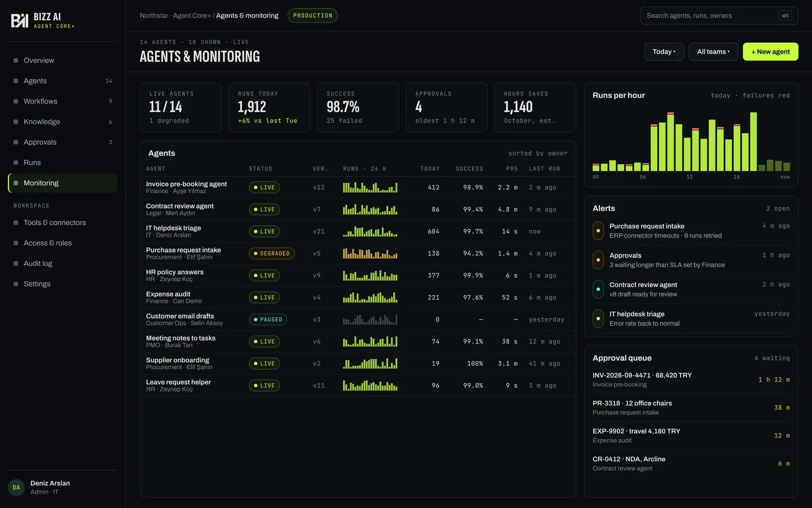Open the Runs page
Screen dimensions: 812x508
63,163
